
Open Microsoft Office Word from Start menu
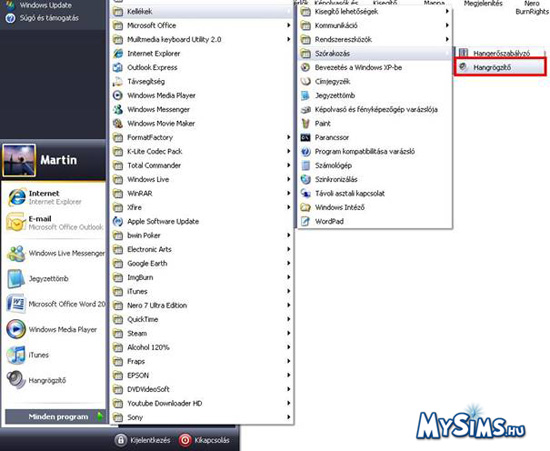pos(54,304)
